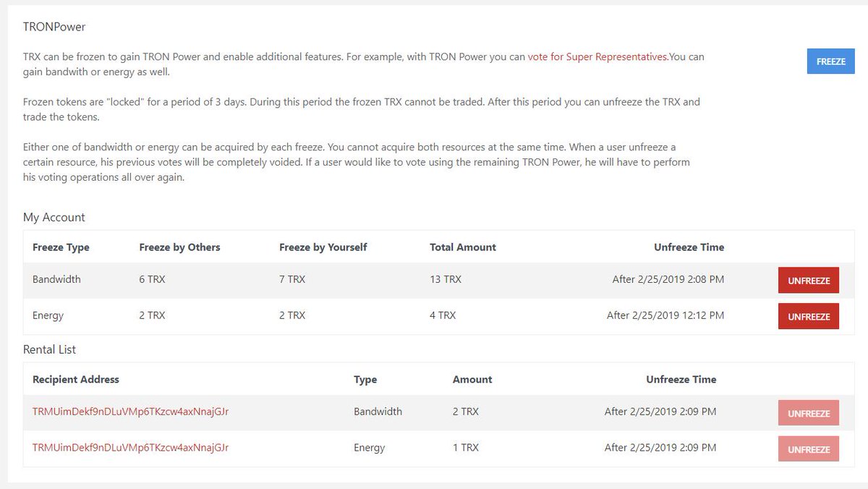This screenshot has height=489, width=868.
Task: Click the Freeze by Others column header
Action: point(179,247)
